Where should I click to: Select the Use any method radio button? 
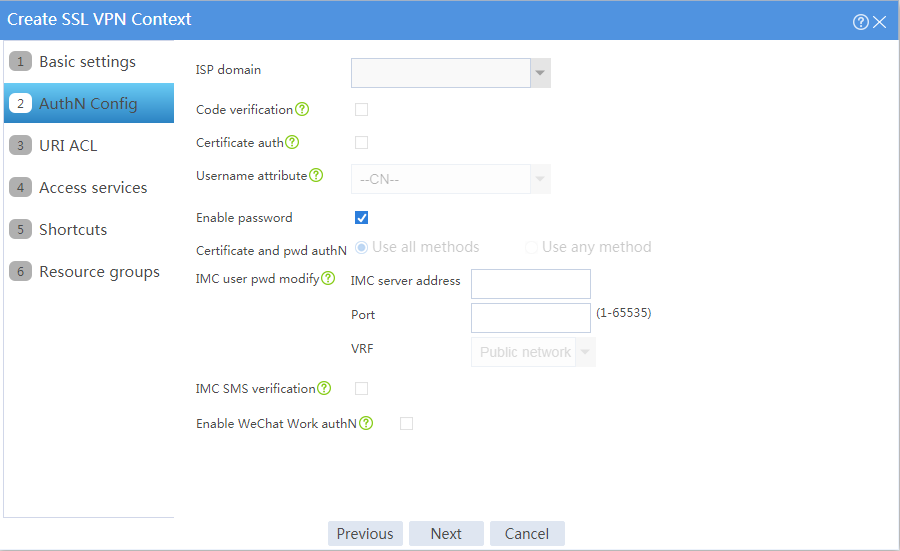click(x=532, y=247)
